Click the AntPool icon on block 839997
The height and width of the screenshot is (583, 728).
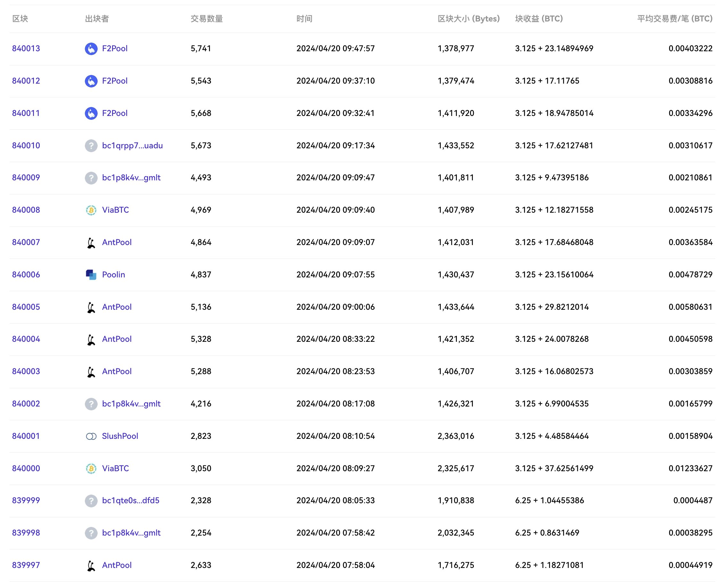91,565
